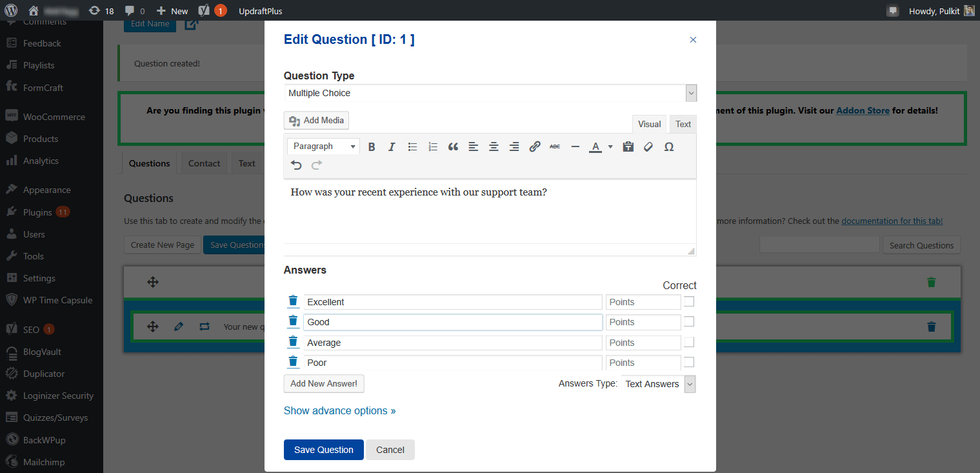Delete the 'Poor' answer via trash icon
The image size is (980, 473).
tap(293, 361)
